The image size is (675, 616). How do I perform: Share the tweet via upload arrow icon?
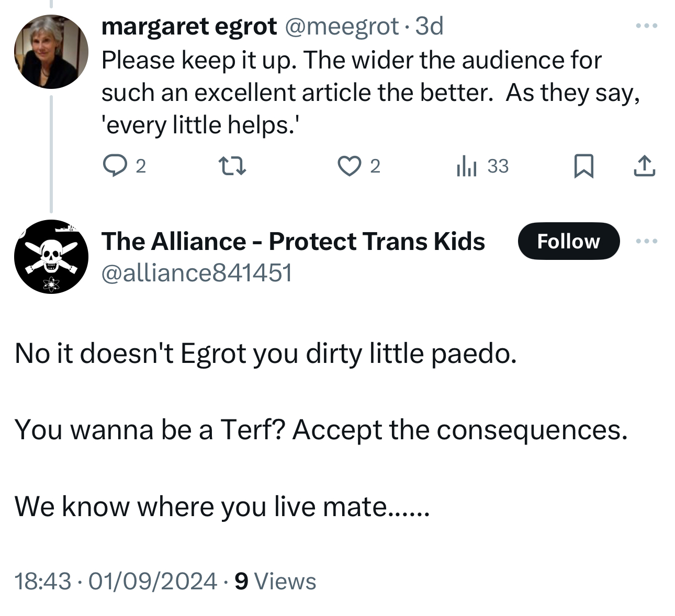644,166
